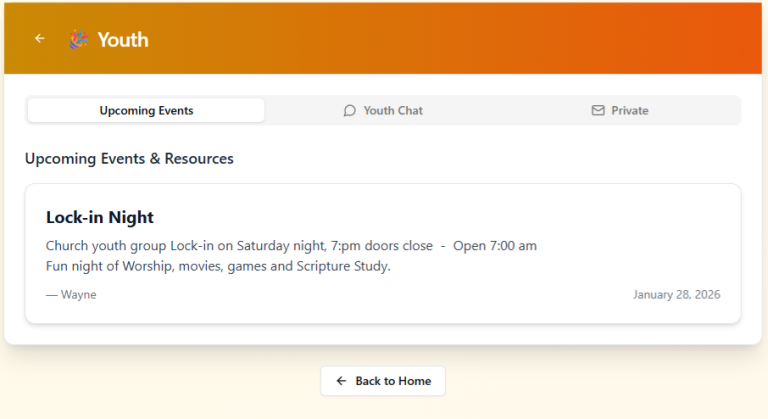
Task: Open the Lock-in Night event title
Action: [x=100, y=217]
